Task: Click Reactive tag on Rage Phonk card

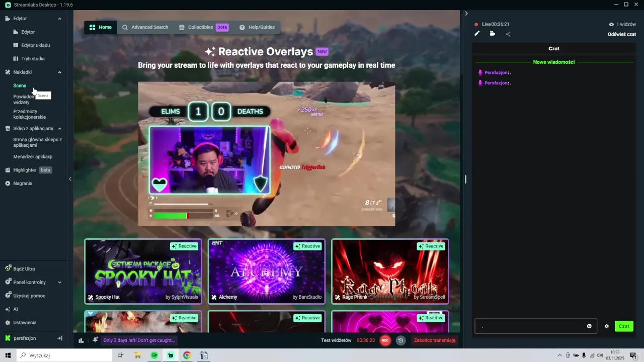Action: tap(431, 246)
